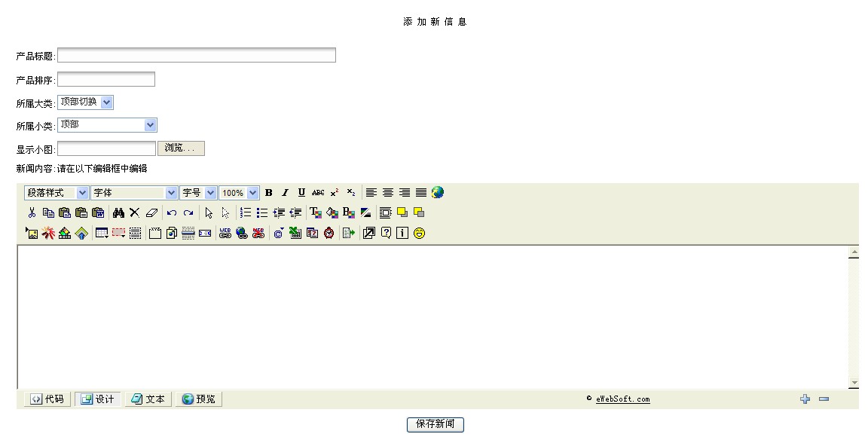Open the 段落样式 paragraph style dropdown
Image resolution: width=868 pixels, height=437 pixels.
pyautogui.click(x=57, y=193)
